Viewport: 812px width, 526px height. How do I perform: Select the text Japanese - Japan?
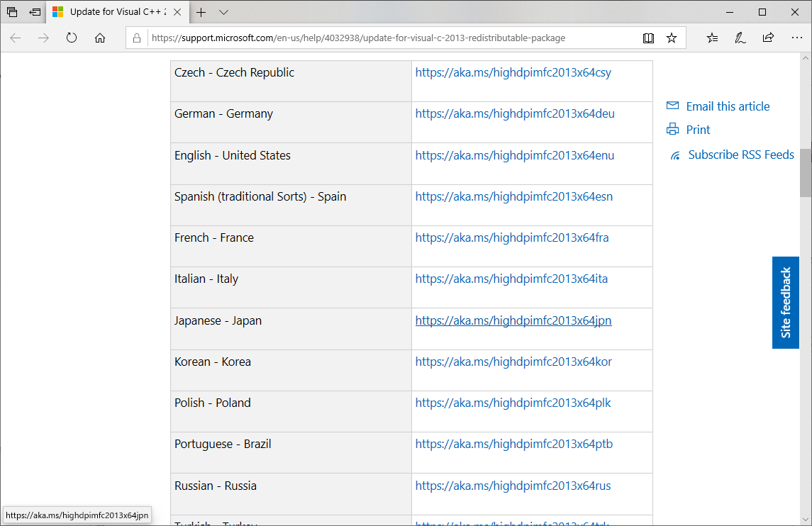(x=218, y=320)
